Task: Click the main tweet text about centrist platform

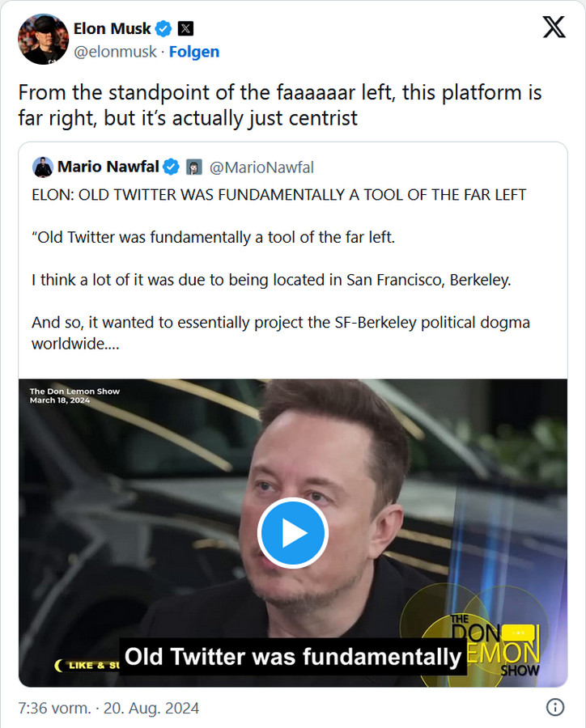Action: coord(278,105)
